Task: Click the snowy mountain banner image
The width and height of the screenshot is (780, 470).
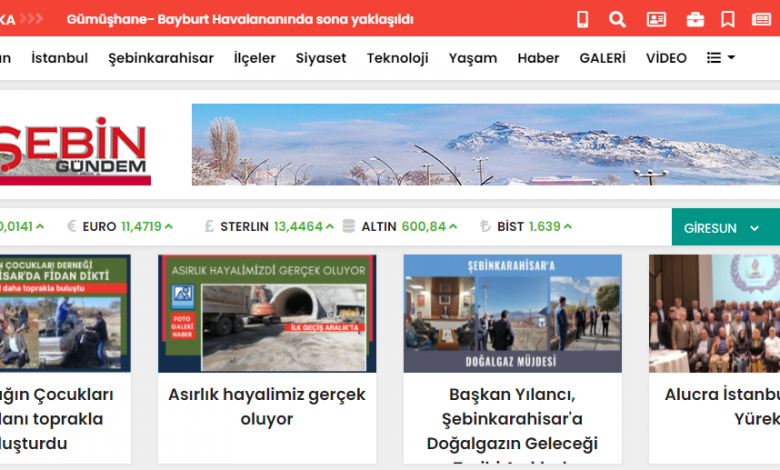Action: tap(485, 145)
